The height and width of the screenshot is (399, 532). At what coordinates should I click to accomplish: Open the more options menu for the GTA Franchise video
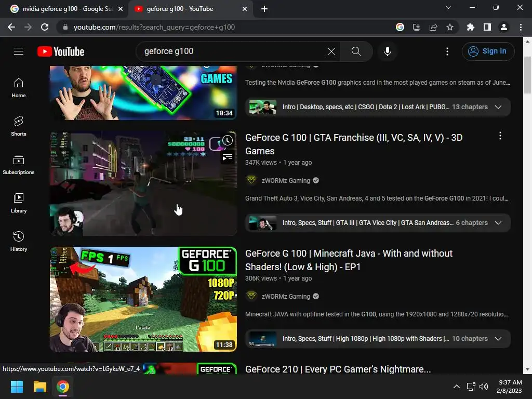click(x=500, y=136)
